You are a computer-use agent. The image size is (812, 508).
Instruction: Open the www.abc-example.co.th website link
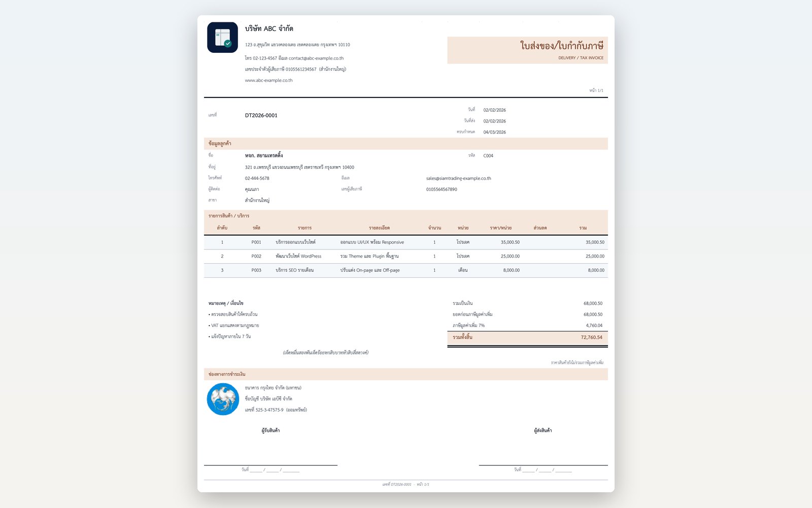(268, 80)
